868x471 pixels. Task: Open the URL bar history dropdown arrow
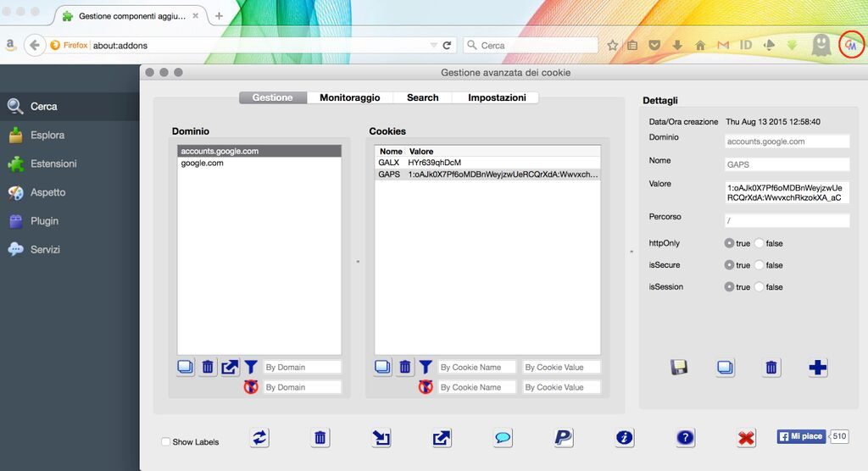tap(434, 46)
